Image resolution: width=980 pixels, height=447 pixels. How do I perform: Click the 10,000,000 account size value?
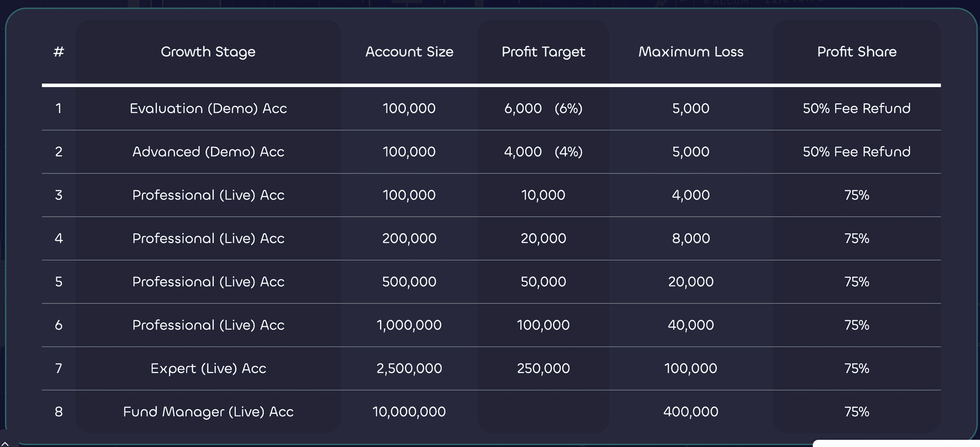click(x=409, y=412)
